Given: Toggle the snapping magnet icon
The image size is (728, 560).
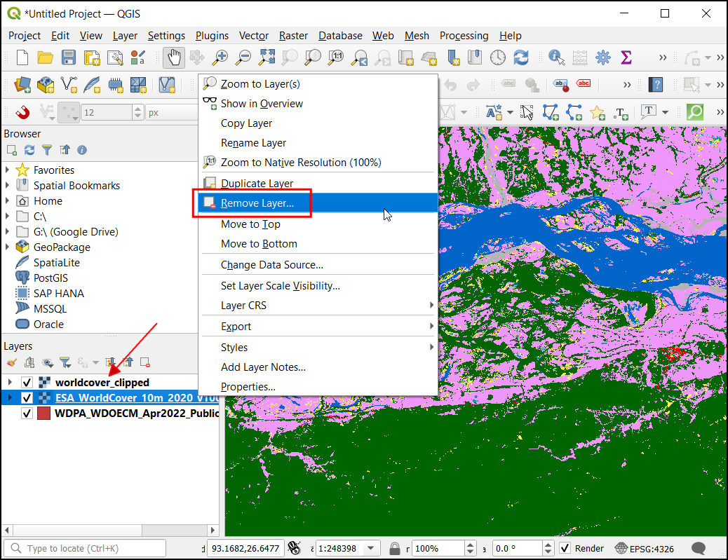Looking at the screenshot, I should pyautogui.click(x=22, y=112).
